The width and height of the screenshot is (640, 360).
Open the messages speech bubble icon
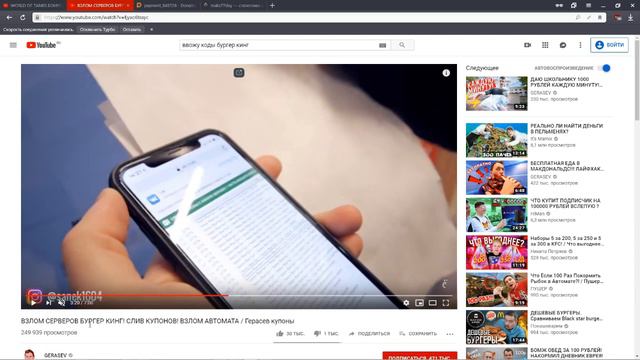[x=563, y=45]
